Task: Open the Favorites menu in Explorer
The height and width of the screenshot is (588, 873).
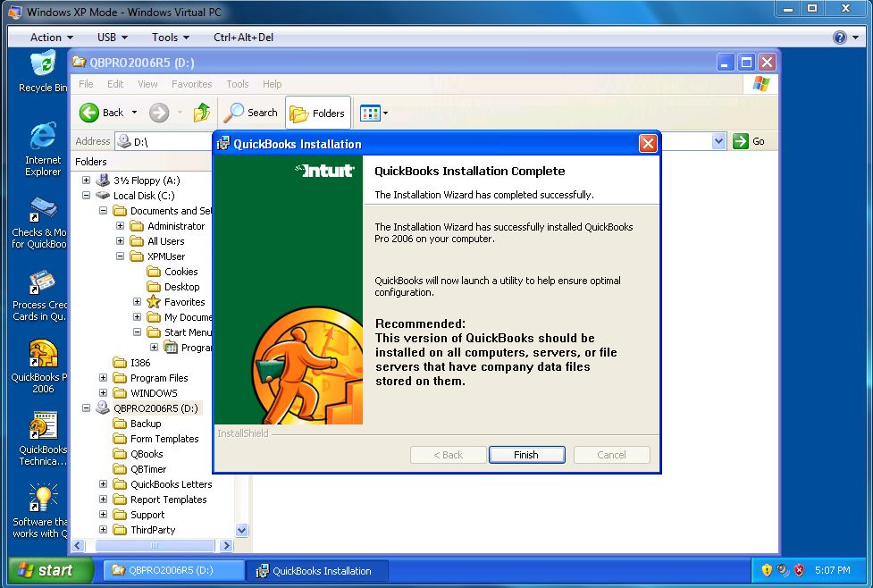Action: click(191, 84)
